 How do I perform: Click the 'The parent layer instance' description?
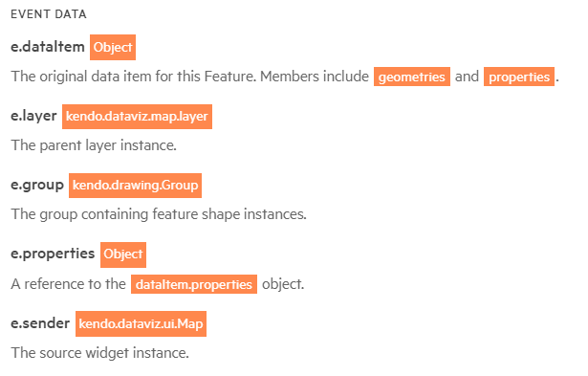(94, 145)
